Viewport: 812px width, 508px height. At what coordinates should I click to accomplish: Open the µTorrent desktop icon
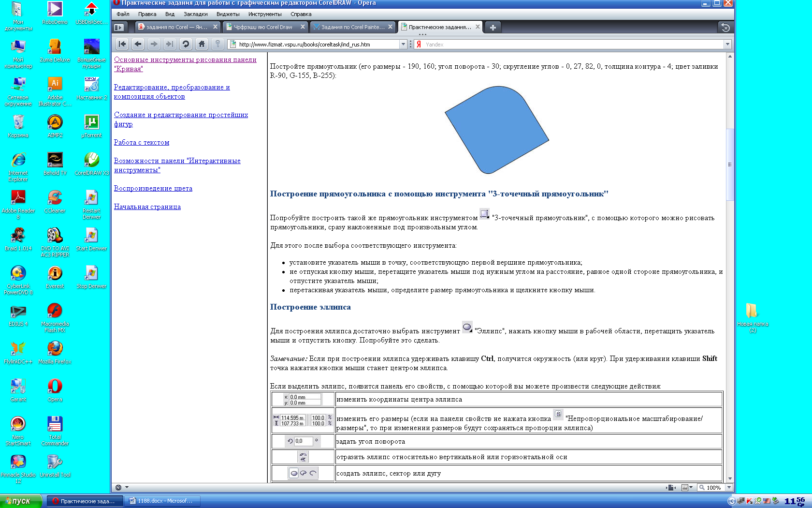[x=92, y=126]
